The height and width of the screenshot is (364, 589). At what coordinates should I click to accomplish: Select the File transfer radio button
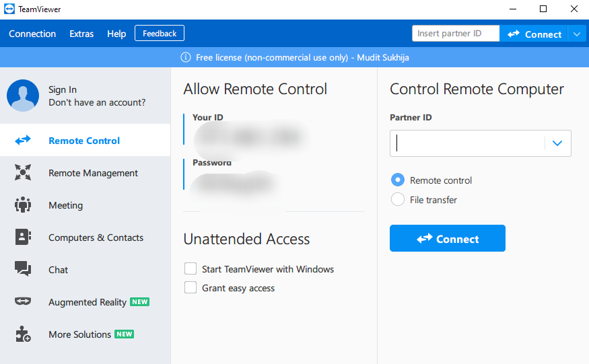pos(398,200)
